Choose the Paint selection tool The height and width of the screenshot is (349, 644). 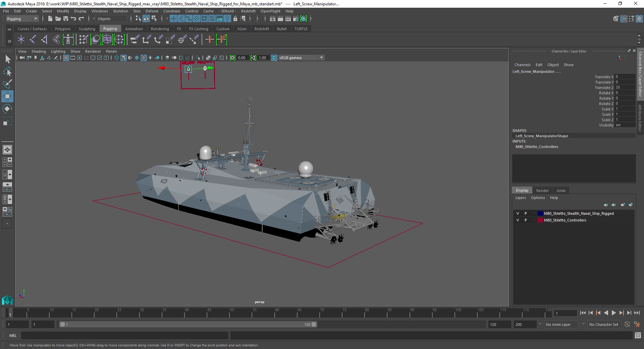[x=7, y=84]
